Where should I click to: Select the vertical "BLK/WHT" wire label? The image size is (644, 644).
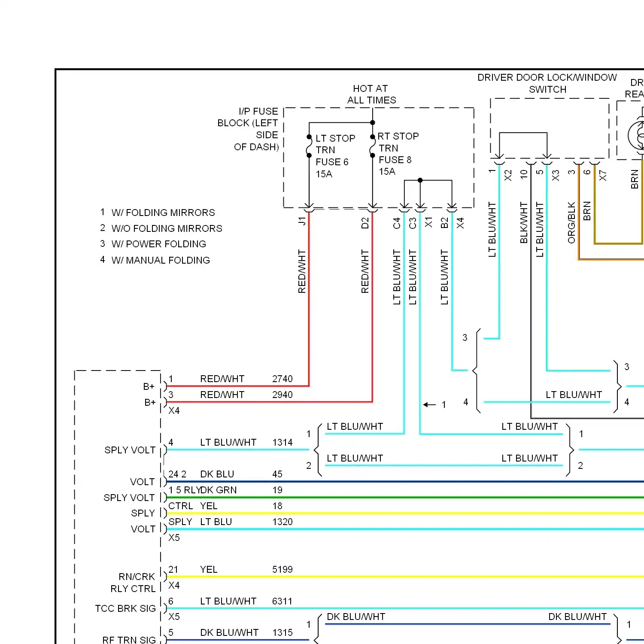point(524,223)
